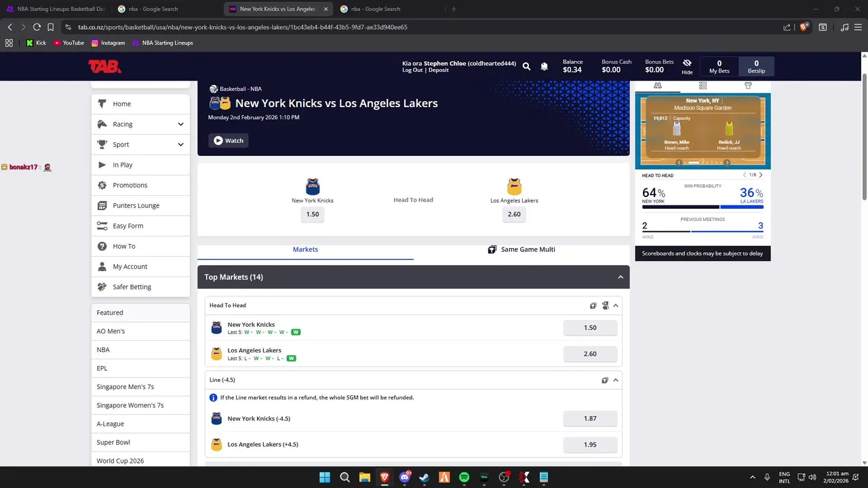The width and height of the screenshot is (868, 488).
Task: Click the SGM icon in Line header
Action: point(605,380)
